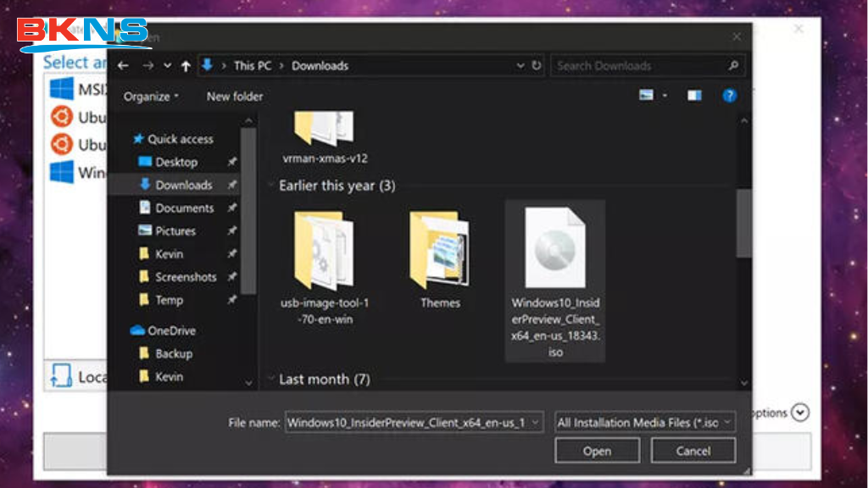Refresh the Downloads view with the refresh icon

[x=537, y=65]
